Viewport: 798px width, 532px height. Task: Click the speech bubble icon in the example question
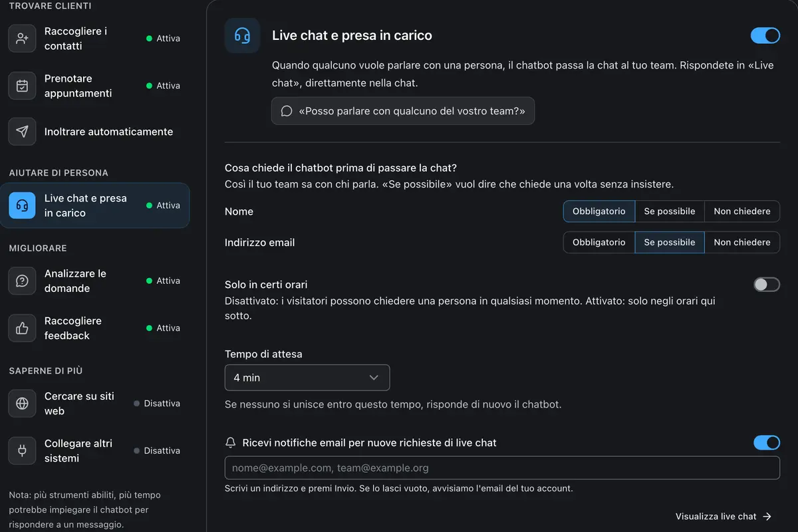287,111
